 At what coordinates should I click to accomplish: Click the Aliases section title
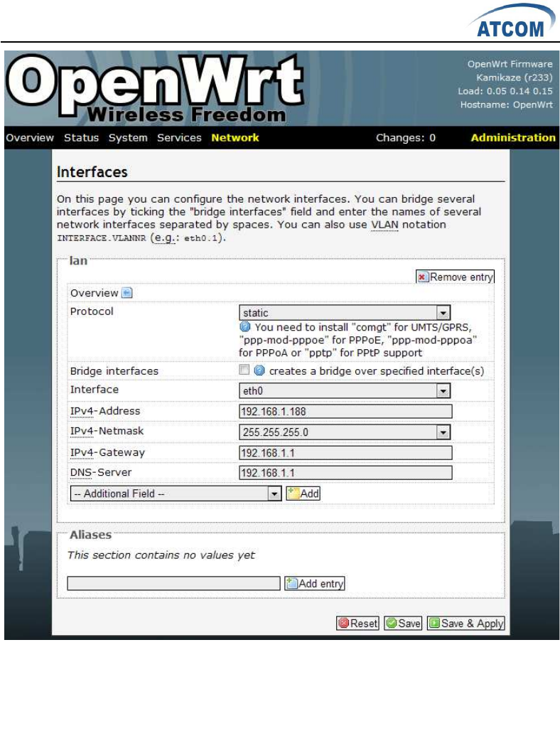click(x=91, y=535)
